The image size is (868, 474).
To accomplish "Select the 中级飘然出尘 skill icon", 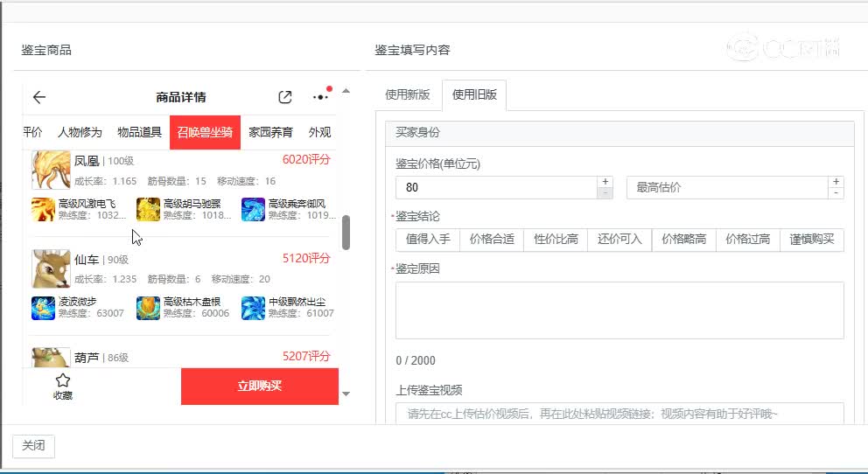I will 253,308.
